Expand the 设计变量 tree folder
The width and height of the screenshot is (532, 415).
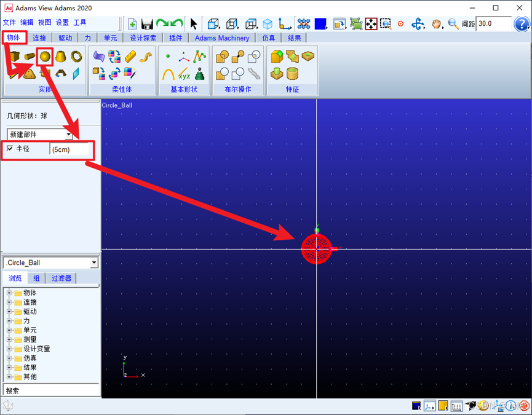(x=9, y=349)
